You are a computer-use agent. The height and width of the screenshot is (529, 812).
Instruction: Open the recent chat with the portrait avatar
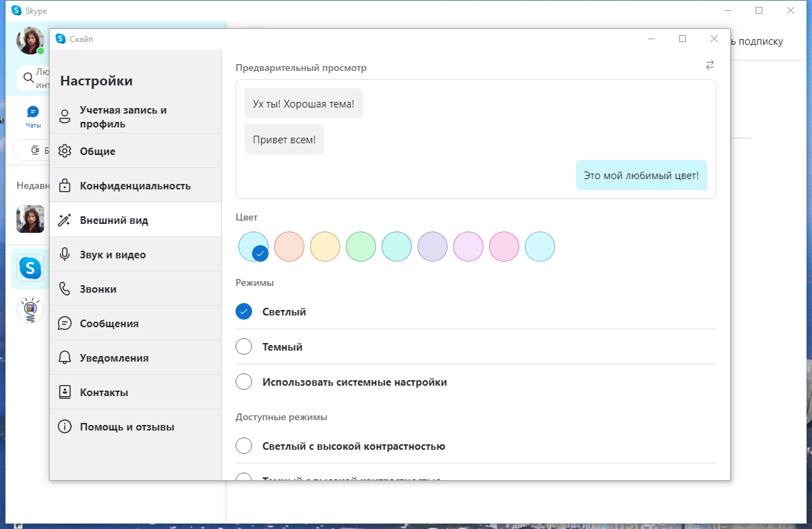coord(30,218)
